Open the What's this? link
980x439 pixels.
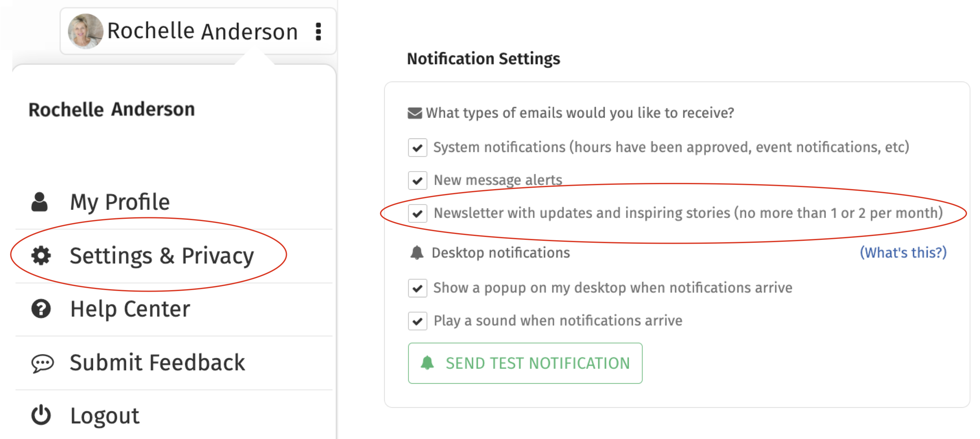pyautogui.click(x=903, y=253)
